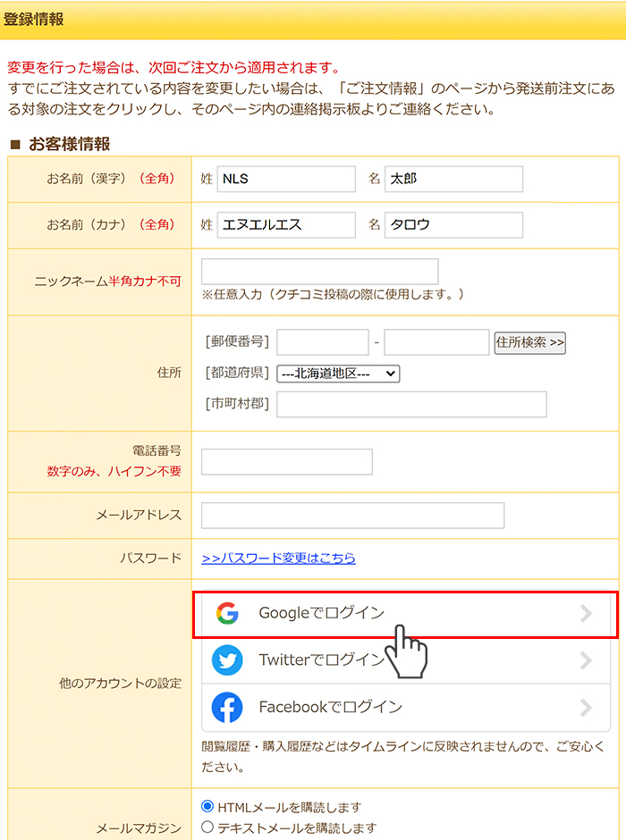
Task: Click the メールアドレス input field
Action: [x=352, y=516]
